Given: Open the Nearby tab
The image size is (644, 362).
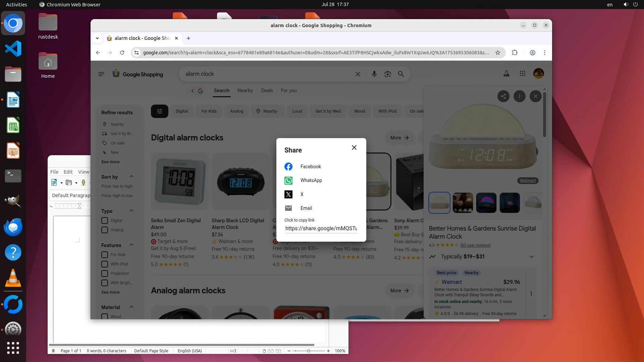Looking at the screenshot, I should (x=245, y=90).
